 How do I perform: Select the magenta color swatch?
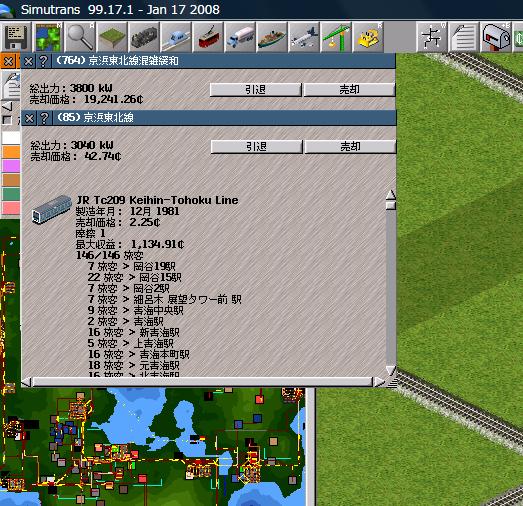(x=11, y=166)
